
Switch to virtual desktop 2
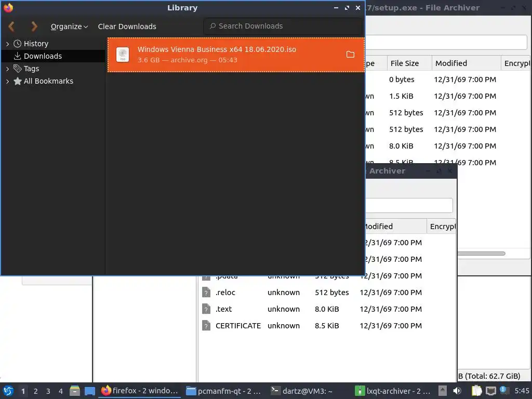point(36,391)
